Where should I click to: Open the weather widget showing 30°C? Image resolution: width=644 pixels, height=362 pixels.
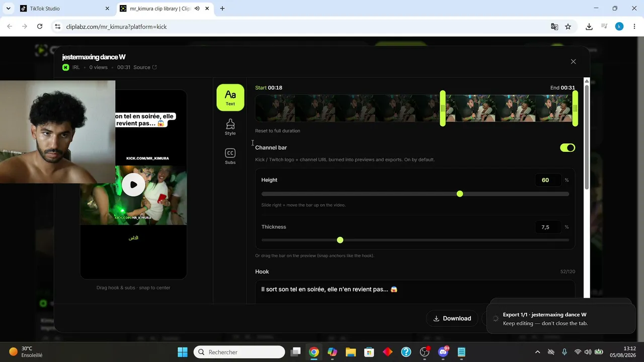tap(26, 352)
